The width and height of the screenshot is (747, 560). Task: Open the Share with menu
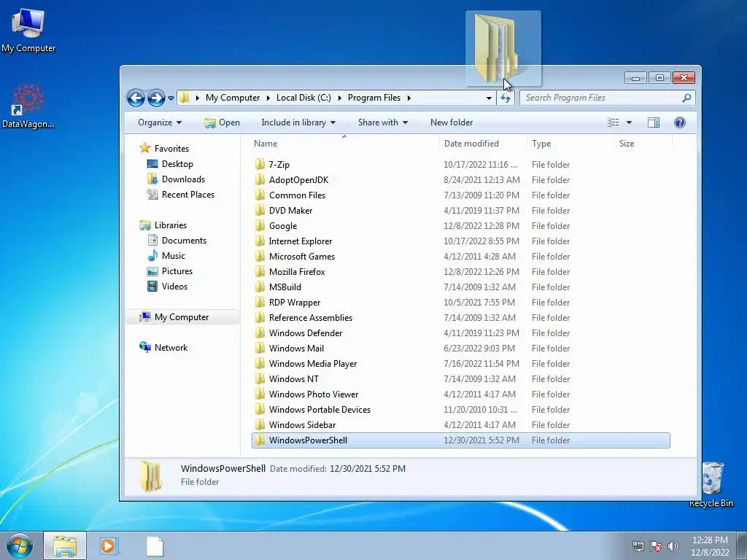coord(383,122)
